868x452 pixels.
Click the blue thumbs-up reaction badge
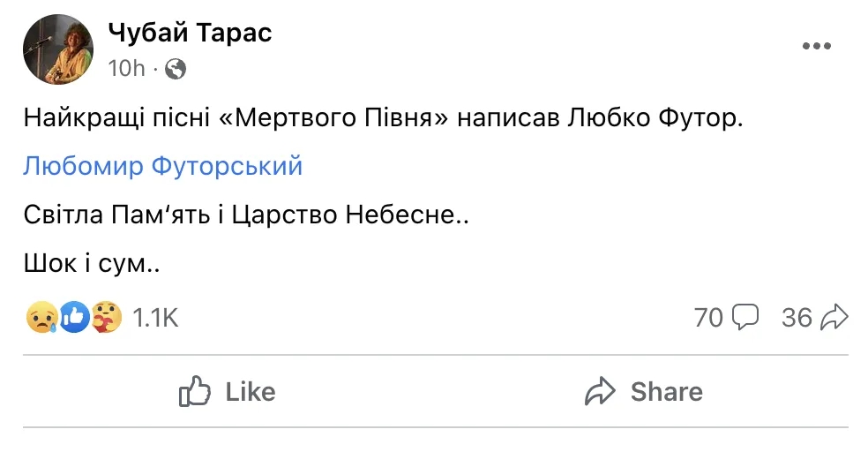(x=75, y=318)
